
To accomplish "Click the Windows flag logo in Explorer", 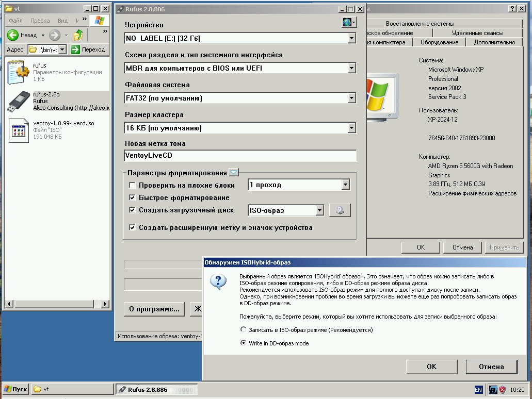I will point(100,21).
